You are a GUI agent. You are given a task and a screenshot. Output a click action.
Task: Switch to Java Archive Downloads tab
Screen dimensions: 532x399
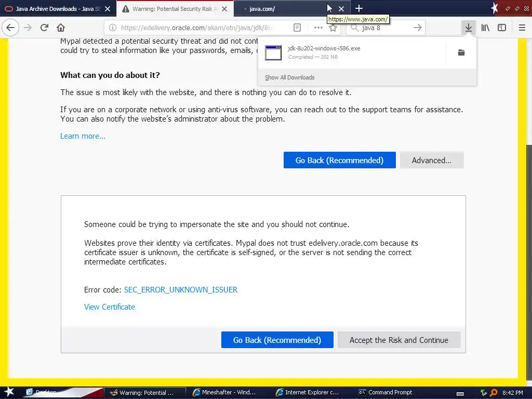58,9
